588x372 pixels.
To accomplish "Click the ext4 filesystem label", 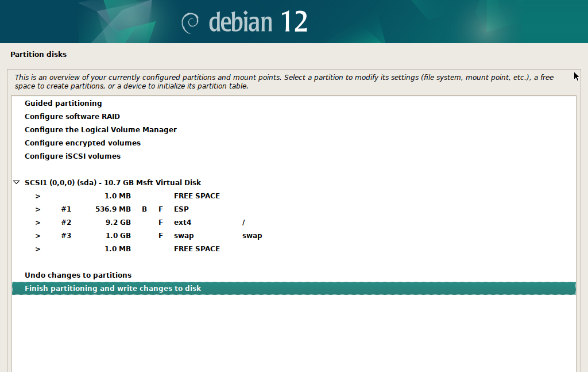I will (183, 223).
